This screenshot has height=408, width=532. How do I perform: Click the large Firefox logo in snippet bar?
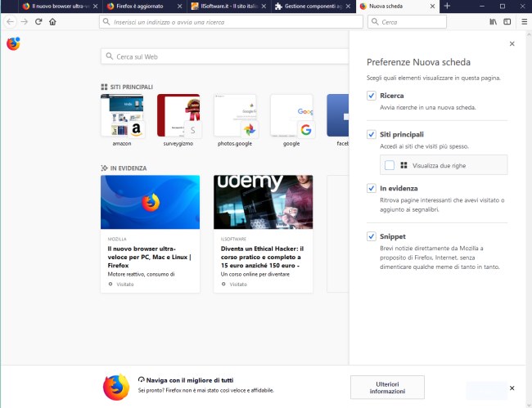[x=116, y=387]
